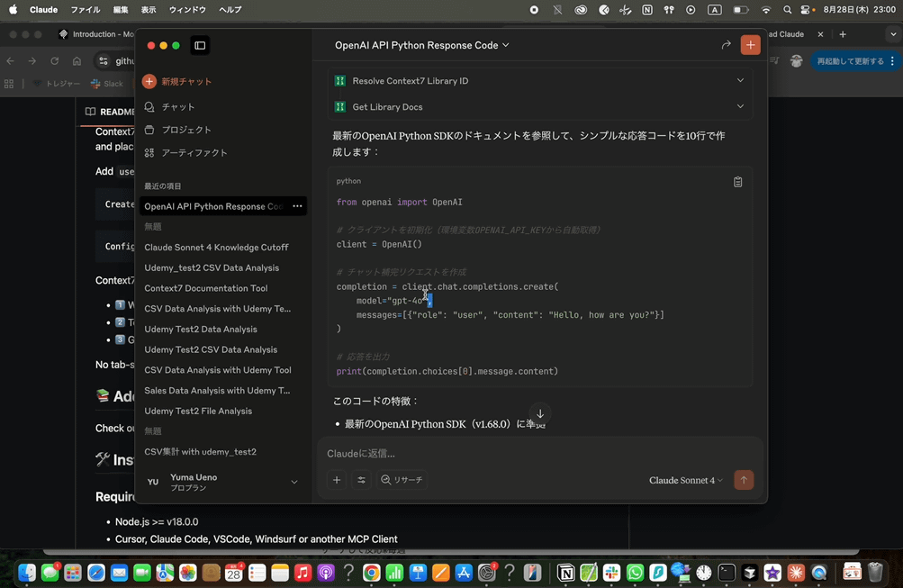This screenshot has height=588, width=903.
Task: Expand the Get Library Docs step
Action: tap(740, 106)
